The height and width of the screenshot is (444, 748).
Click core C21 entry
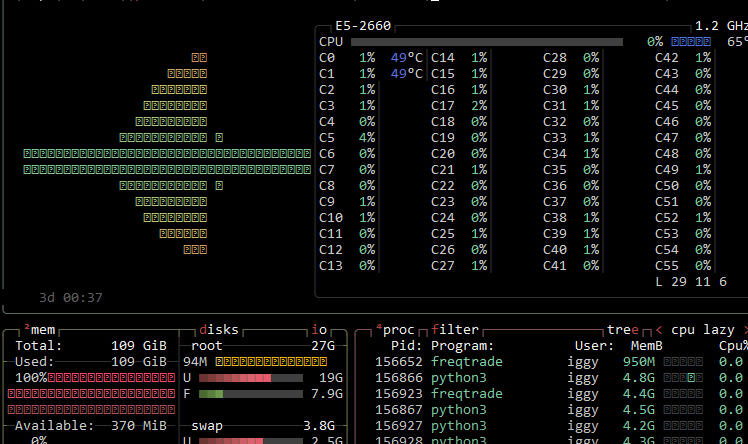(459, 170)
